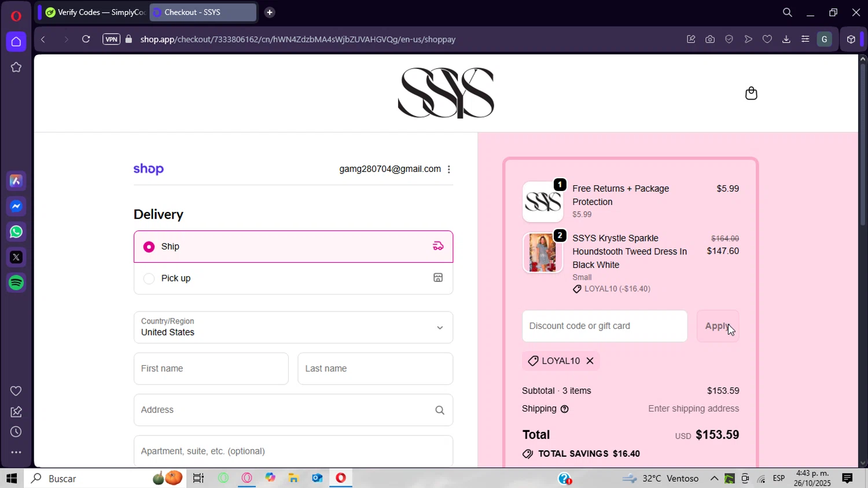868x488 pixels.
Task: Click the heart icon in address bar
Action: (x=767, y=39)
